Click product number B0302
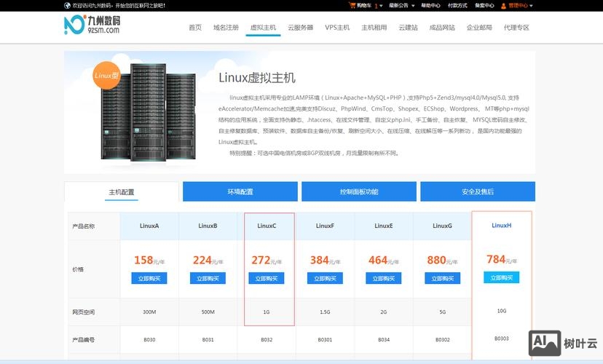 pos(442,340)
